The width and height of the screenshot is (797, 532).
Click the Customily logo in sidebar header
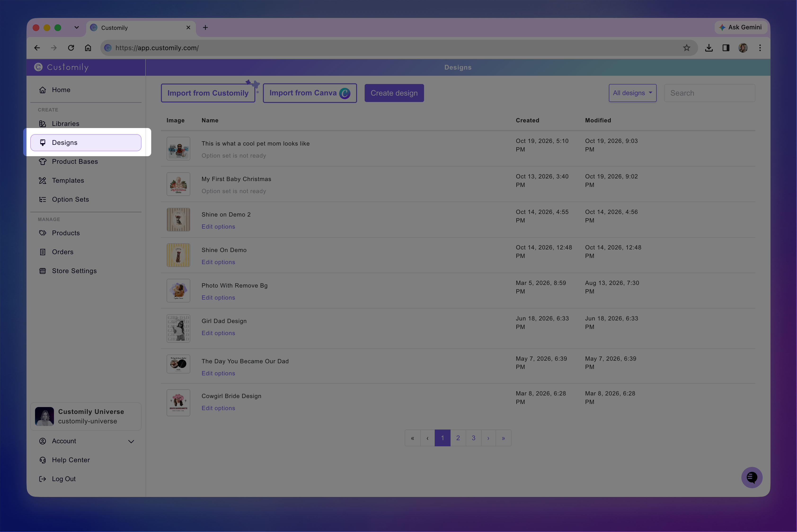[x=62, y=67]
